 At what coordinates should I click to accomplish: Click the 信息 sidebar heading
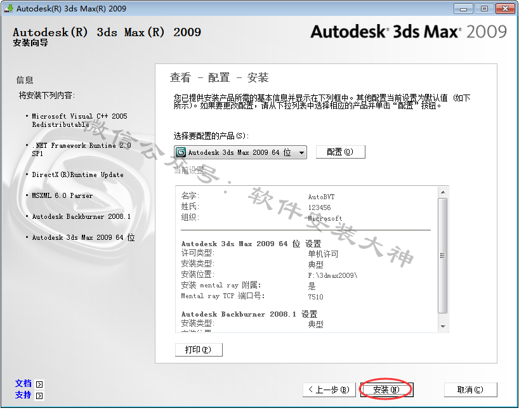pyautogui.click(x=25, y=80)
